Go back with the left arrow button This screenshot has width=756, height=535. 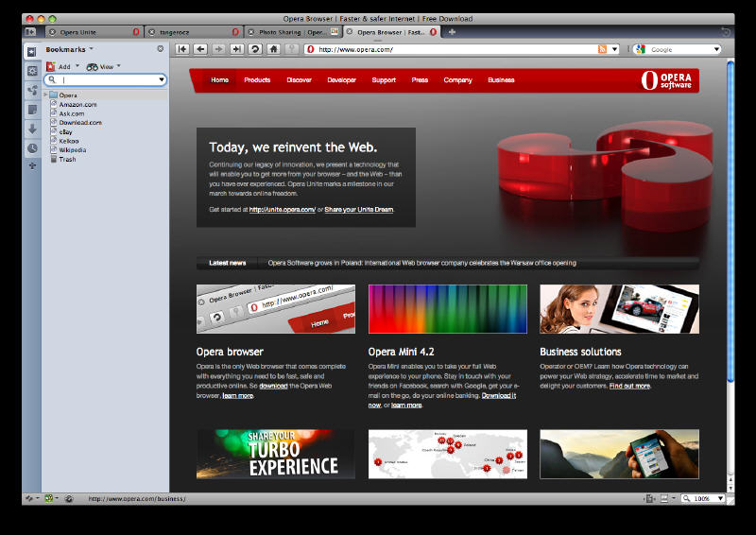coord(200,49)
